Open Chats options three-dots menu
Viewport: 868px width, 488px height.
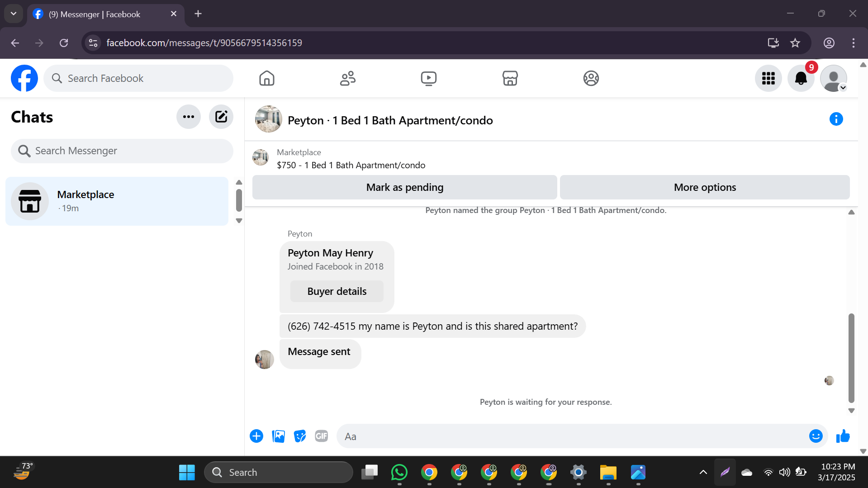189,117
